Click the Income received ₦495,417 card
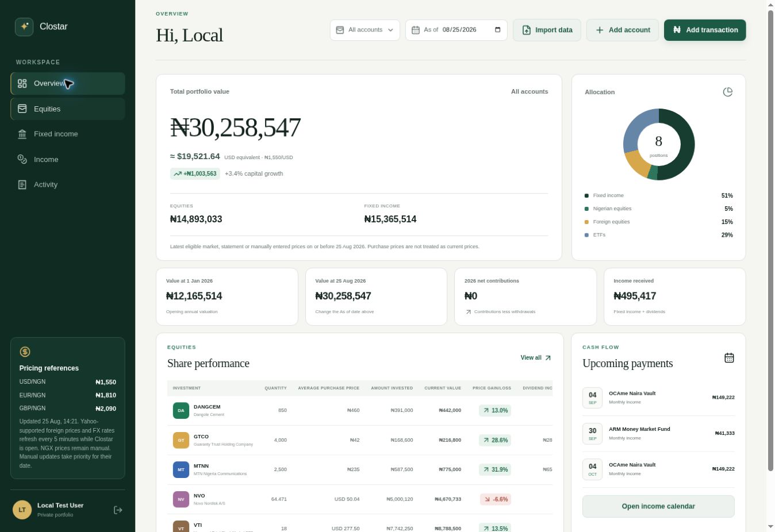The image size is (775, 532). click(x=674, y=296)
